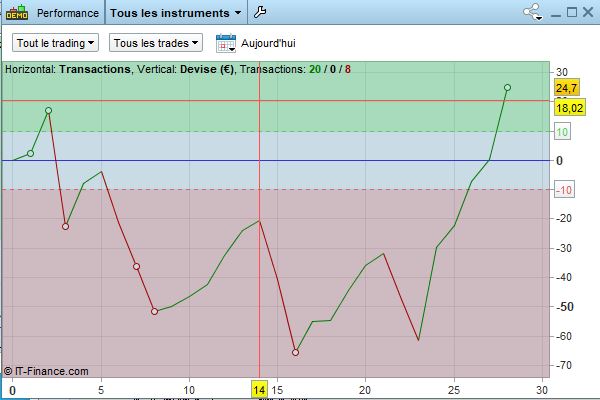Click the highlighted 14 axis marker
The image size is (600, 400).
259,390
